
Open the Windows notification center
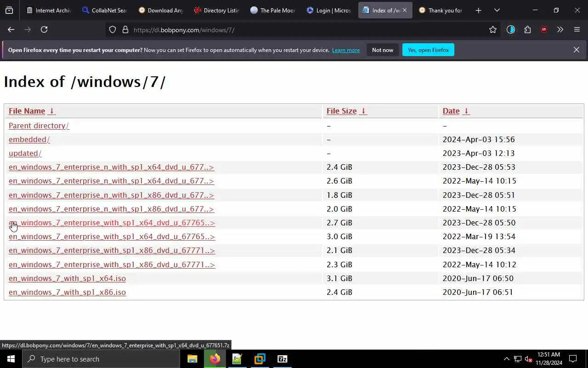(573, 359)
